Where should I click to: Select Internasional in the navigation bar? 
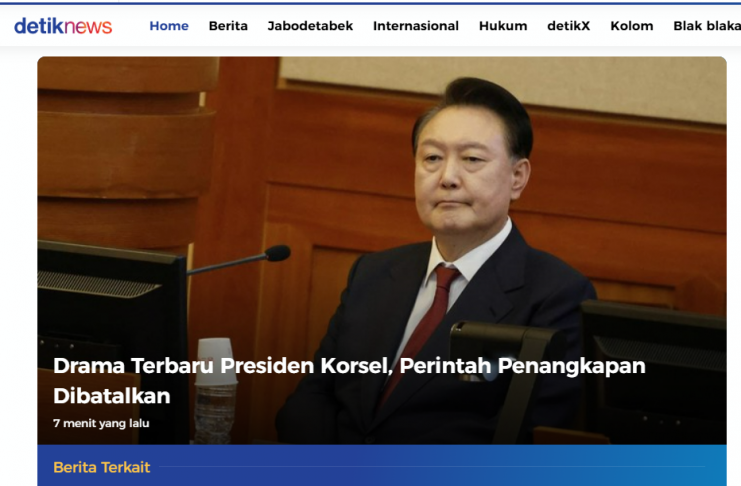416,26
